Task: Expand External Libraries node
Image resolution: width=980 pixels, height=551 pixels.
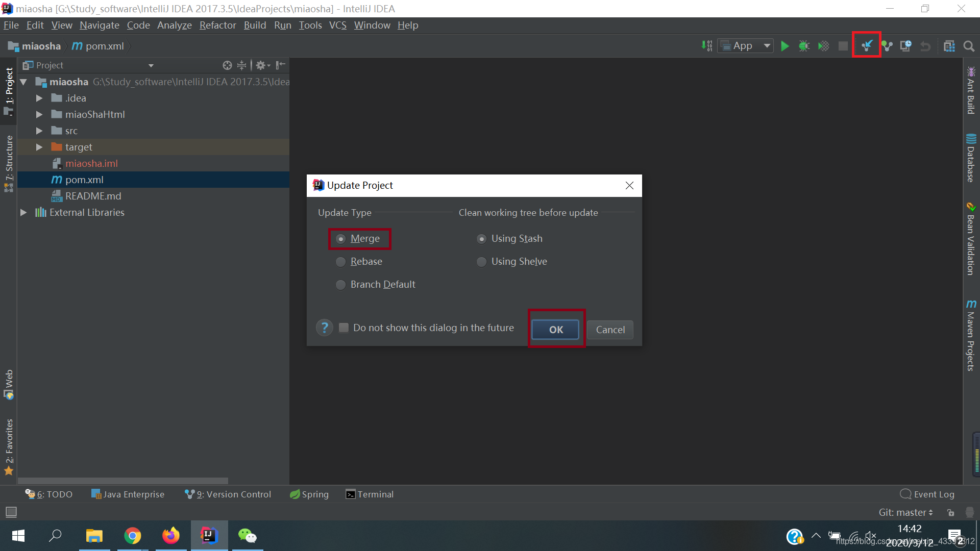Action: point(23,212)
